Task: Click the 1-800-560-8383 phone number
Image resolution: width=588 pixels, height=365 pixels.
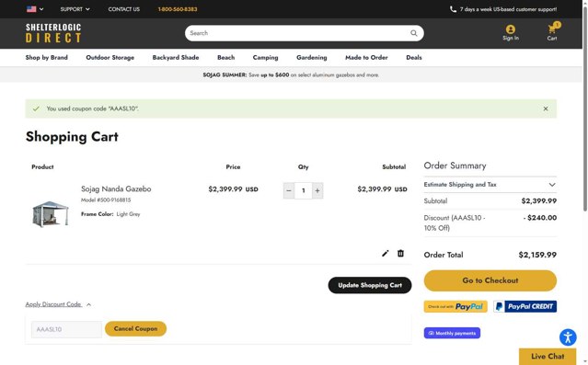Action: (x=178, y=9)
